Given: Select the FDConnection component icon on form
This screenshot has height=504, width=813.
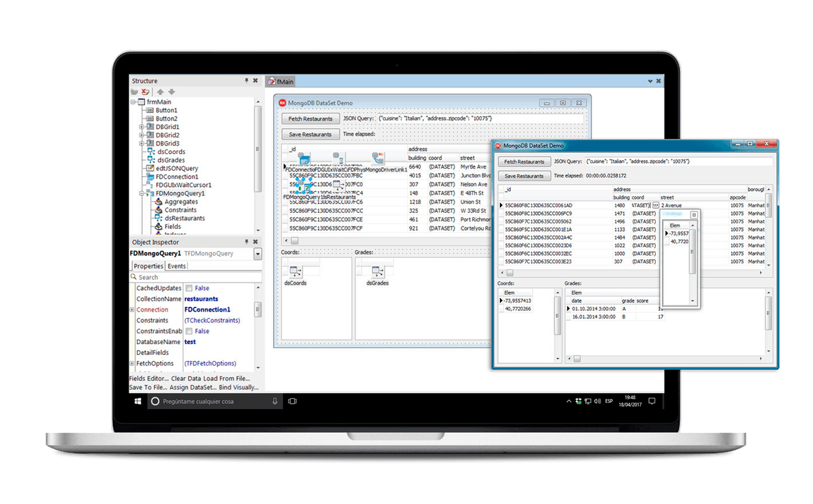Looking at the screenshot, I should pos(304,159).
